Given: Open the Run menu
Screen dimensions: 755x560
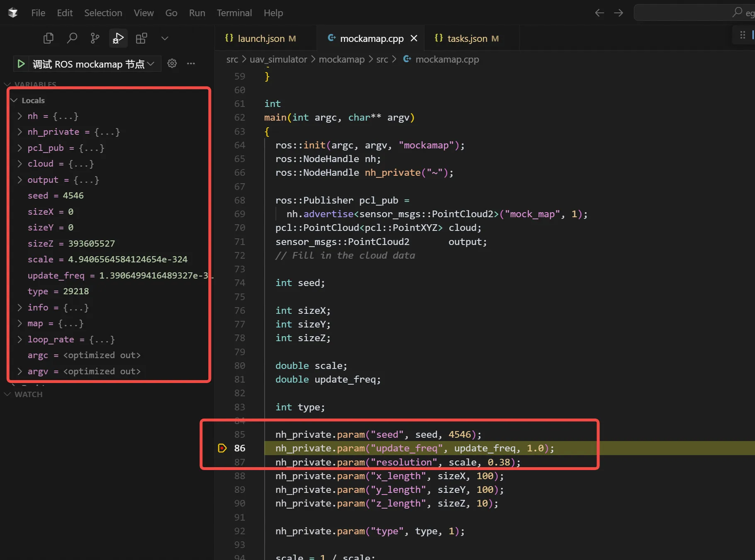Looking at the screenshot, I should click(197, 13).
